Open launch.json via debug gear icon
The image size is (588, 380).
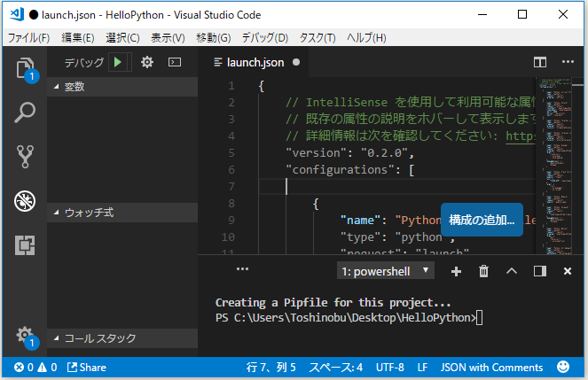pyautogui.click(x=147, y=62)
